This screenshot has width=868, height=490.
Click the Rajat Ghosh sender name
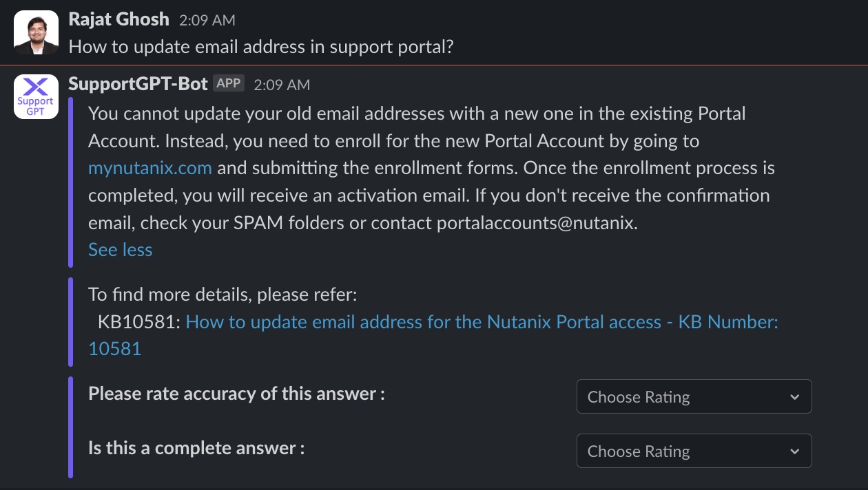click(119, 19)
